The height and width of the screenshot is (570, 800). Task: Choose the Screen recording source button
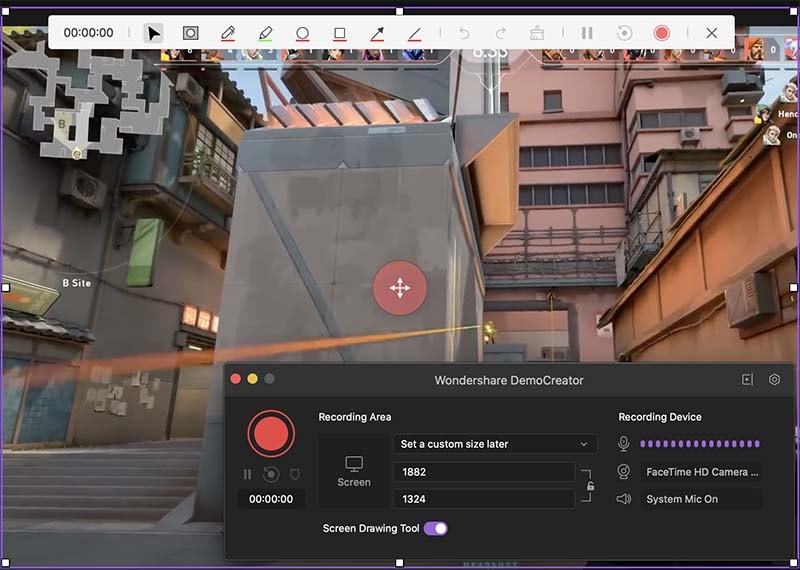354,470
